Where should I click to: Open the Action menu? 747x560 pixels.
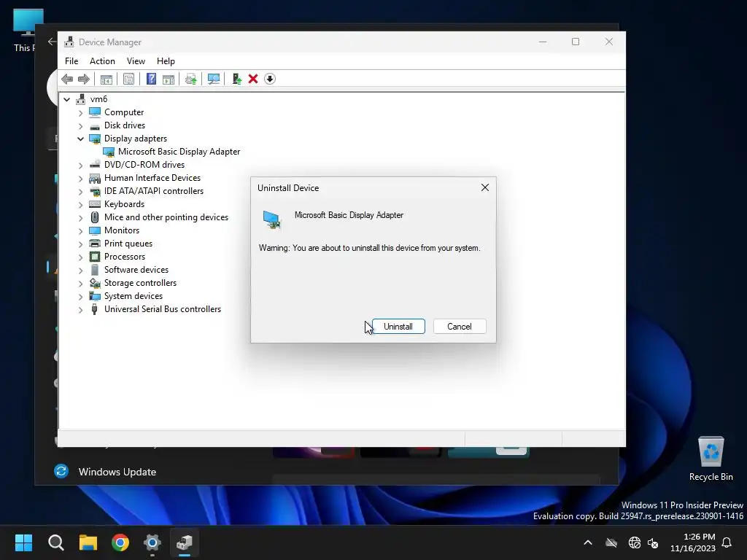pos(102,61)
